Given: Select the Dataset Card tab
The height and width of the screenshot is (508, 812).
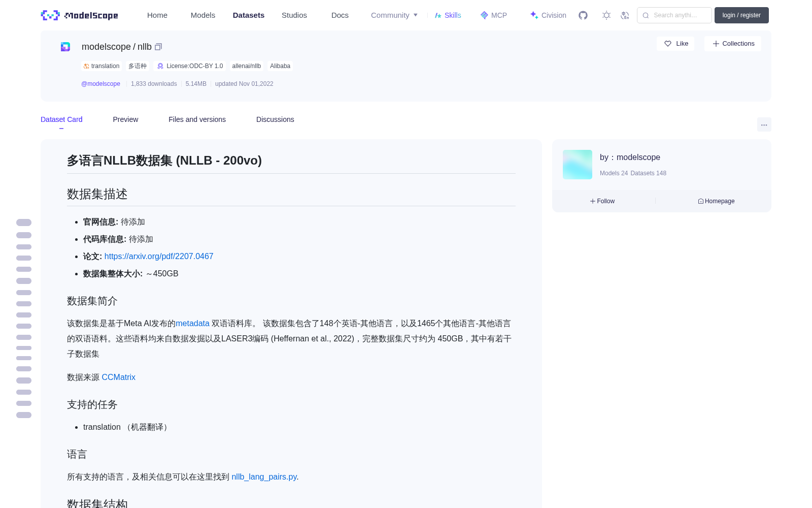Looking at the screenshot, I should pos(61,119).
